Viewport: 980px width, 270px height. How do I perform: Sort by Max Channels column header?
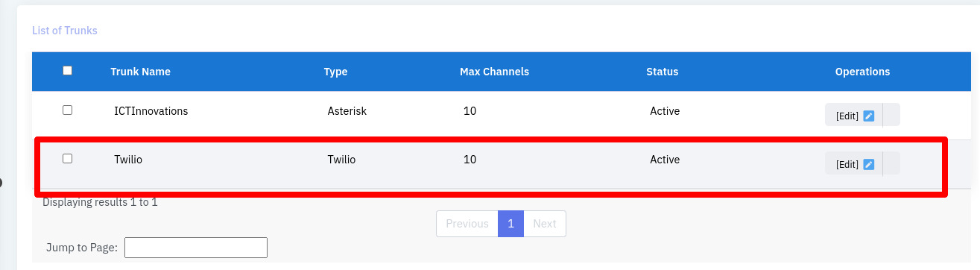coord(494,72)
